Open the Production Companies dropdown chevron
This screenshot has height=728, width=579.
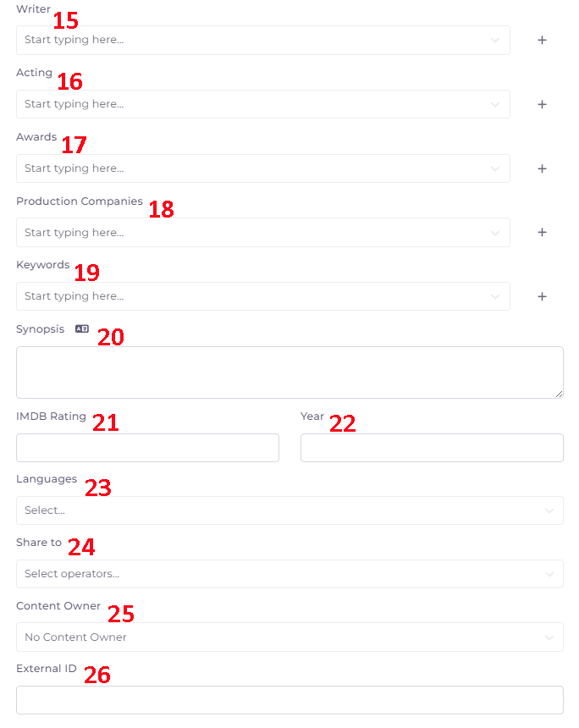click(495, 232)
